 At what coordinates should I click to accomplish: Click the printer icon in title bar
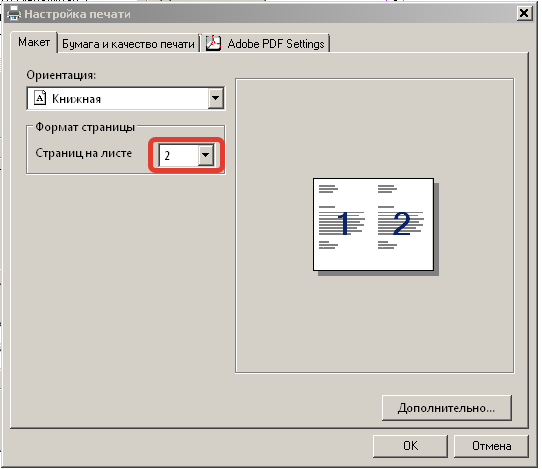coord(14,14)
